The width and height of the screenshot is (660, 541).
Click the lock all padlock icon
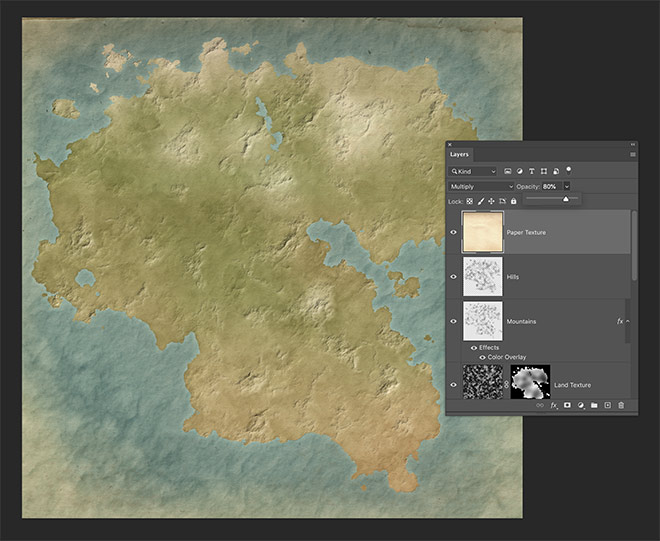(514, 201)
